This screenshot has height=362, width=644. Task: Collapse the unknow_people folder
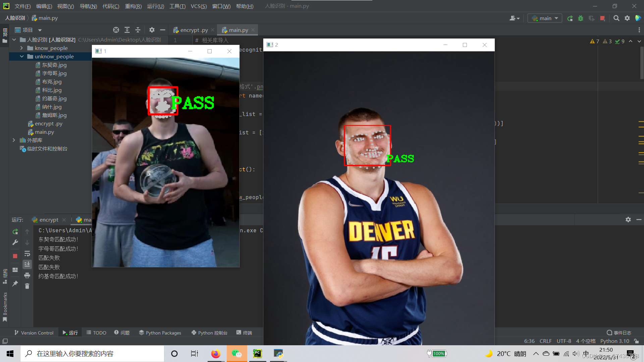tap(21, 56)
